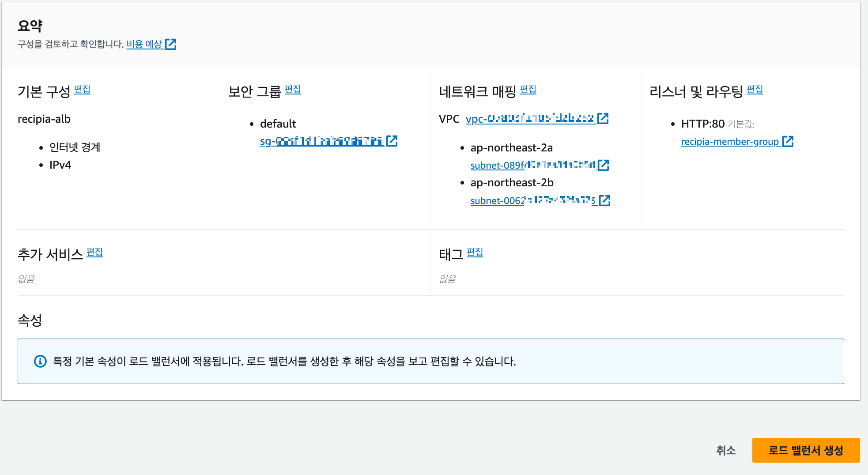Edit the 네트워크 매핑 section
This screenshot has height=475, width=868.
[528, 90]
